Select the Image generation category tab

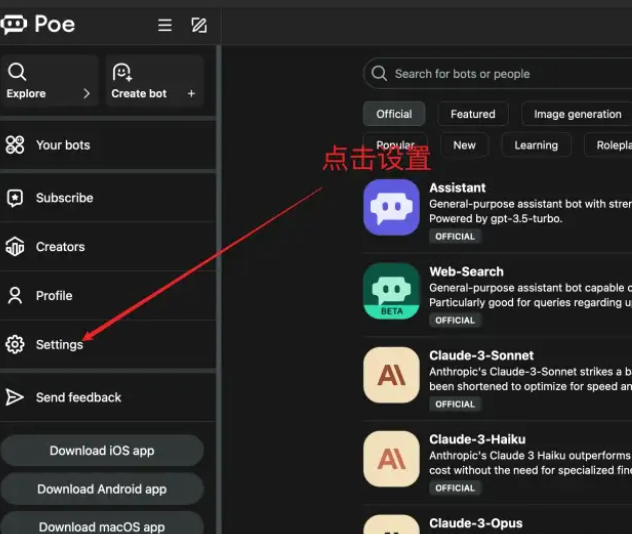577,114
